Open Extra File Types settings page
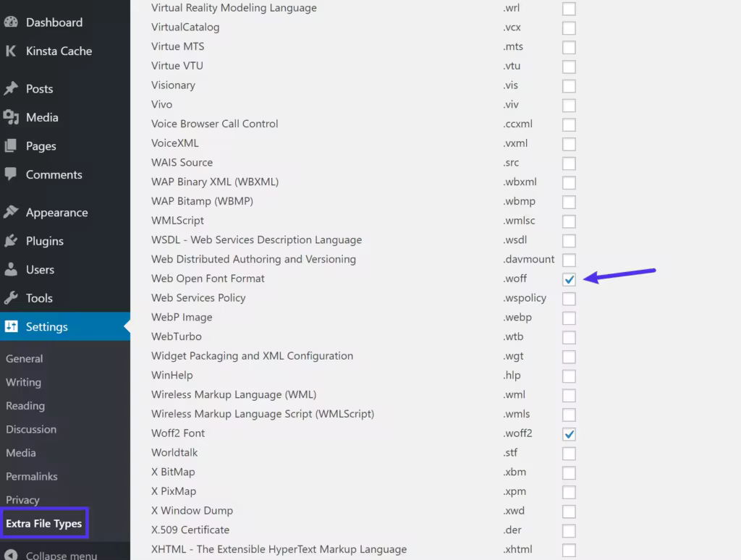 pyautogui.click(x=44, y=523)
